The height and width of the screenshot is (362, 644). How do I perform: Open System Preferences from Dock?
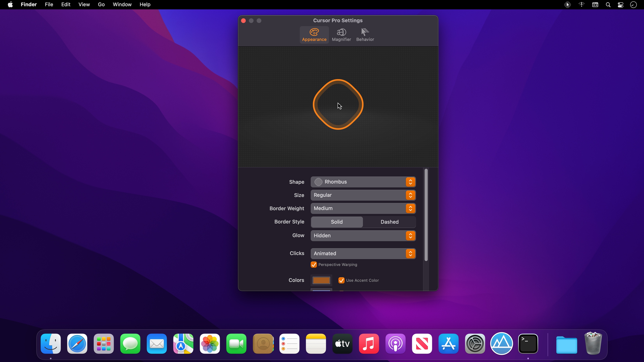475,344
